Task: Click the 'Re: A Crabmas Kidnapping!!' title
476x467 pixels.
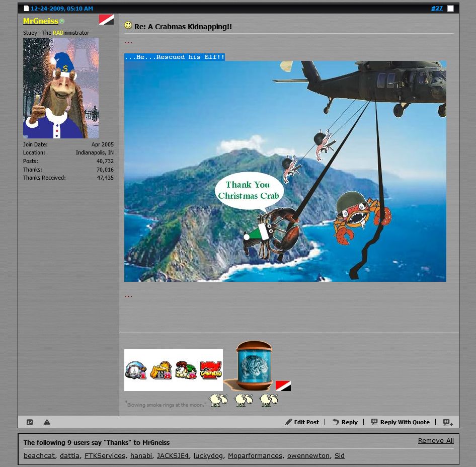Action: click(x=183, y=27)
